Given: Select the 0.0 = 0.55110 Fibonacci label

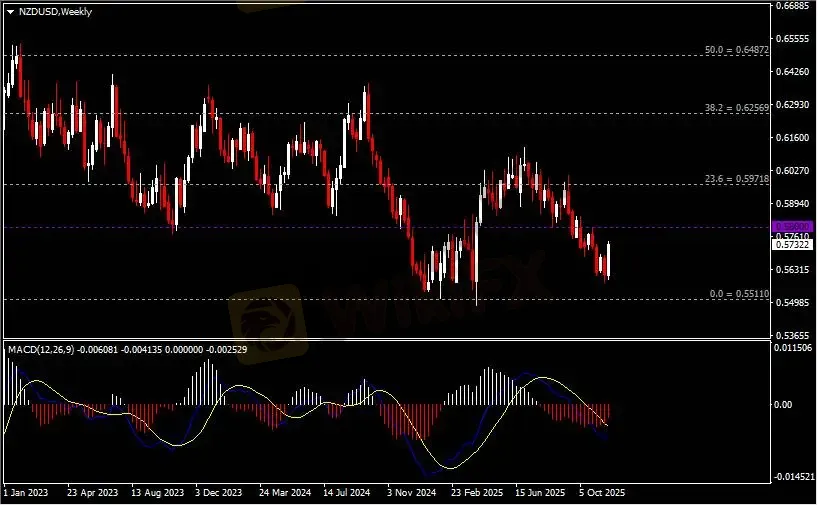Looking at the screenshot, I should tap(738, 294).
